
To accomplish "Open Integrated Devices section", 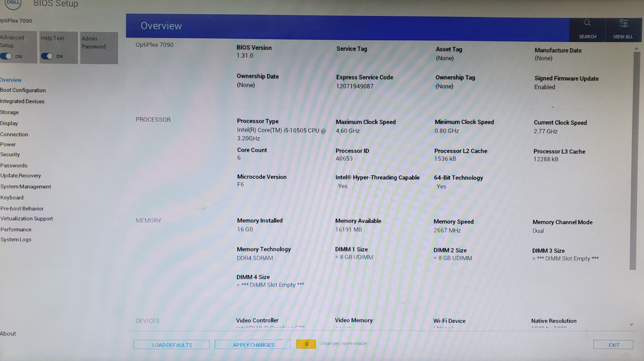I will point(22,102).
